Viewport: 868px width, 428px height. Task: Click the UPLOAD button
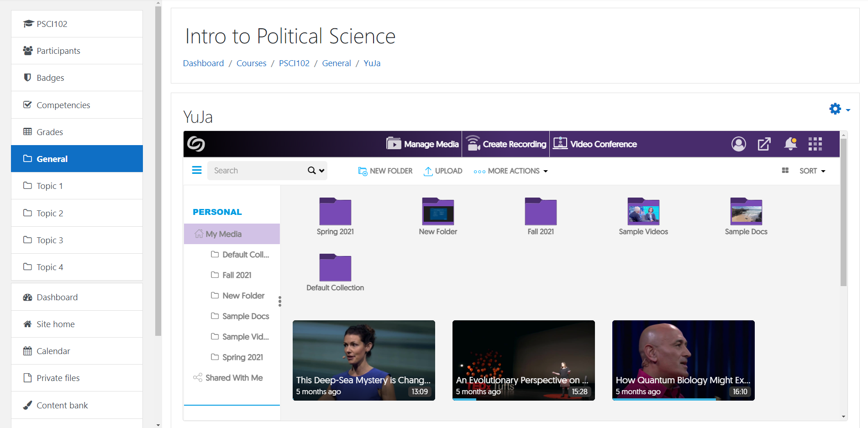443,171
